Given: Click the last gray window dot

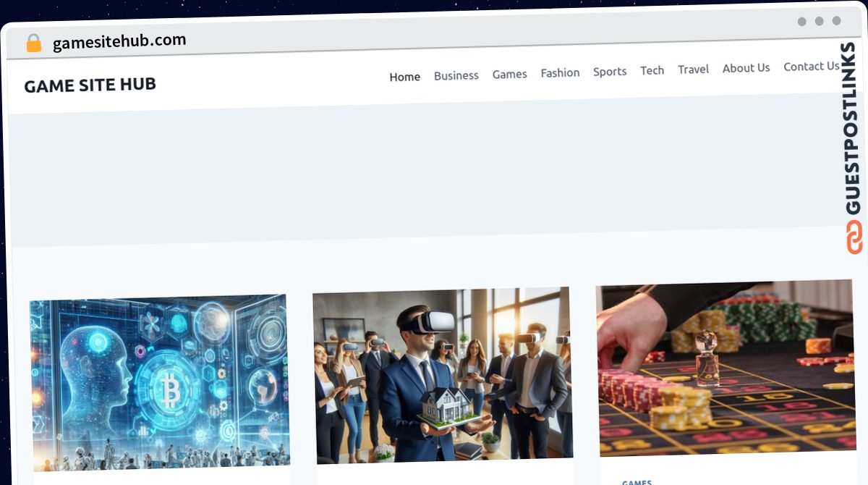Looking at the screenshot, I should [x=837, y=21].
